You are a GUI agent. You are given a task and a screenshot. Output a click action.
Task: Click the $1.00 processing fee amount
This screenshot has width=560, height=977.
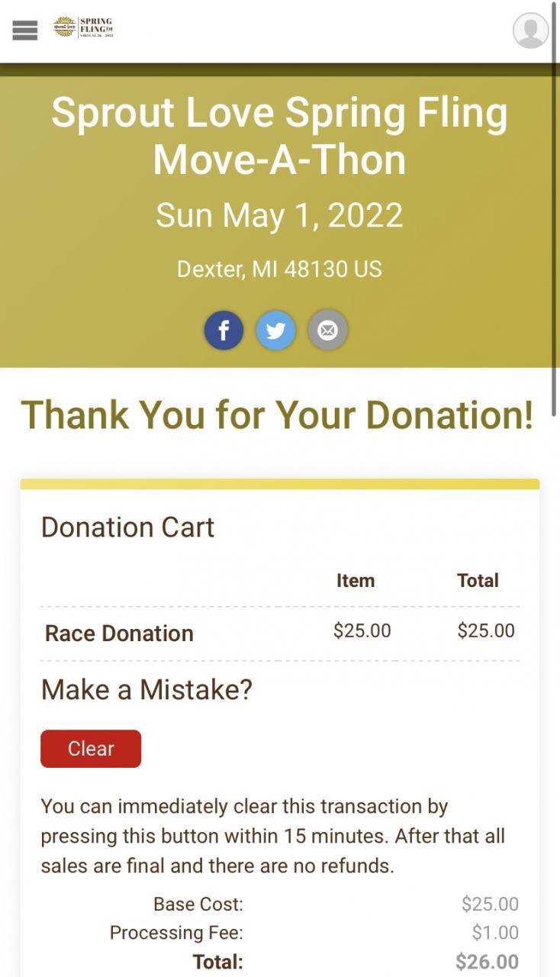[495, 933]
